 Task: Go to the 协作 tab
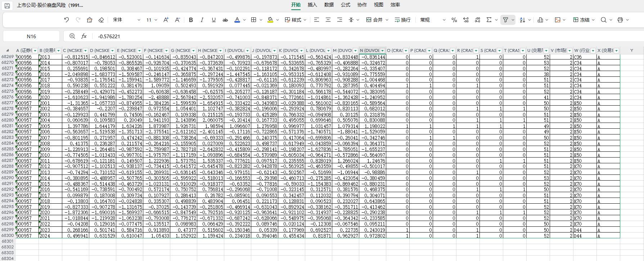pyautogui.click(x=362, y=5)
